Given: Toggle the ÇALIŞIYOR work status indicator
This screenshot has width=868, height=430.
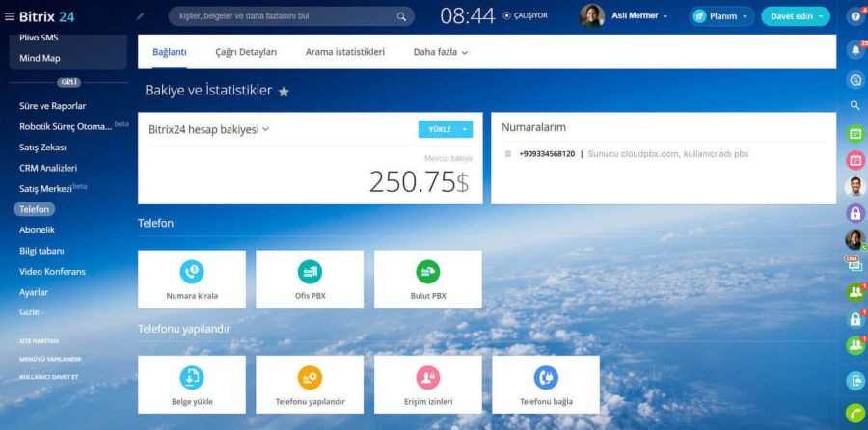Looking at the screenshot, I should click(x=525, y=16).
